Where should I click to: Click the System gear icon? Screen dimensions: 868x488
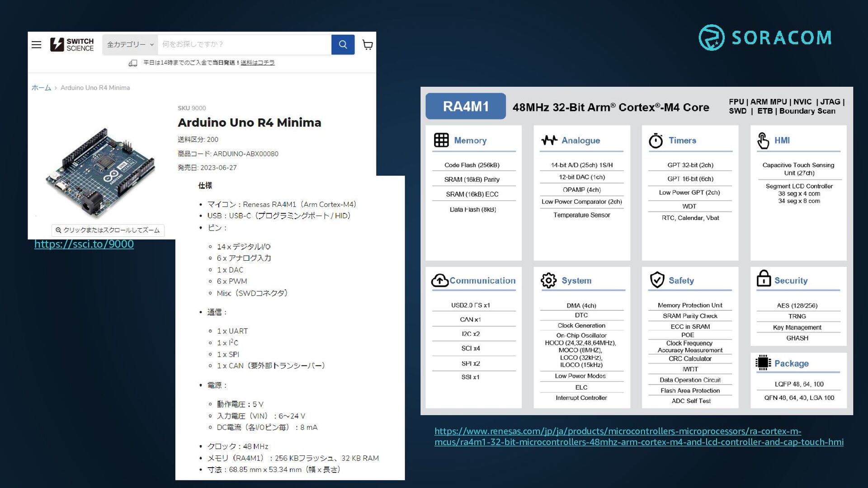548,281
